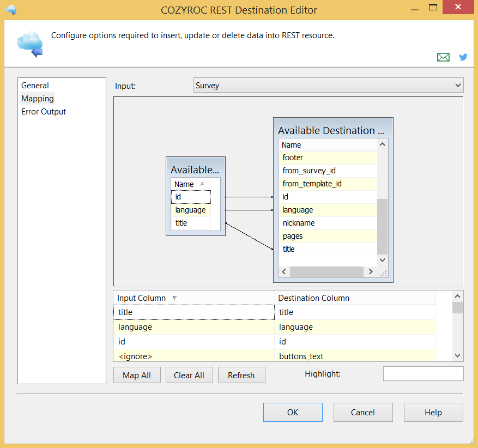Select 'language' in destination column list
The height and width of the screenshot is (448, 478).
pos(328,210)
